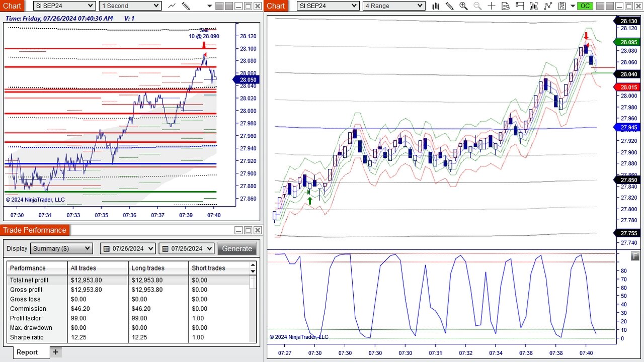Click 28.130 price marker on right chart
The width and height of the screenshot is (644, 362).
(x=627, y=21)
